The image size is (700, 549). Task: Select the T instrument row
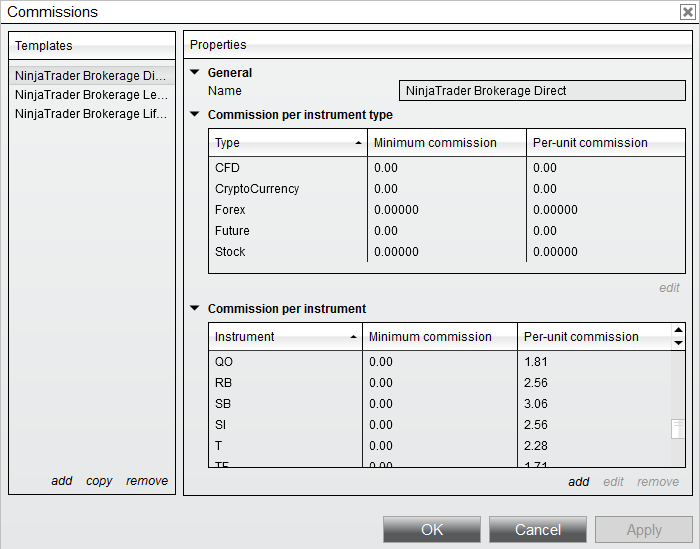click(x=440, y=445)
